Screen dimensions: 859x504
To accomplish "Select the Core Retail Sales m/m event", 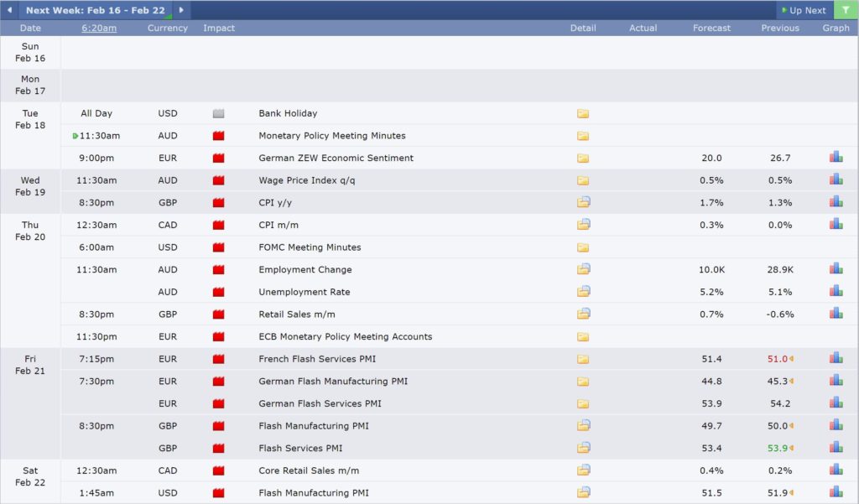I will tap(309, 470).
